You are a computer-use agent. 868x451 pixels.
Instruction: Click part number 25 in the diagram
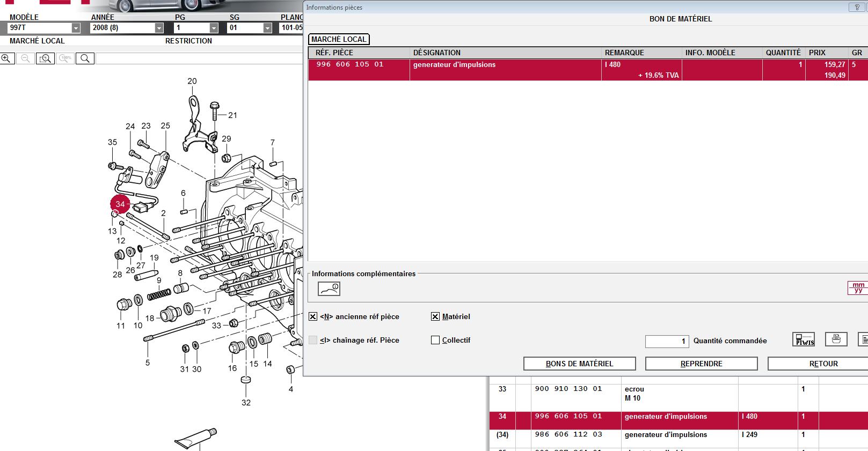pyautogui.click(x=165, y=126)
